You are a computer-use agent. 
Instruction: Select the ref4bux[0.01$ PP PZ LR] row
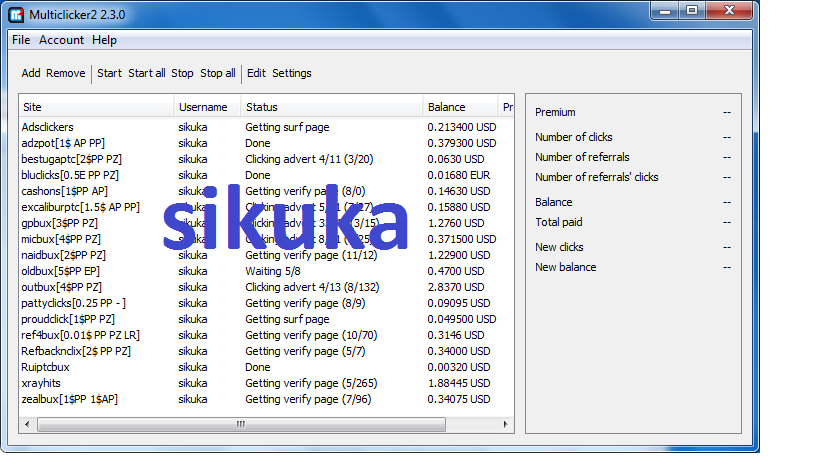pos(266,336)
